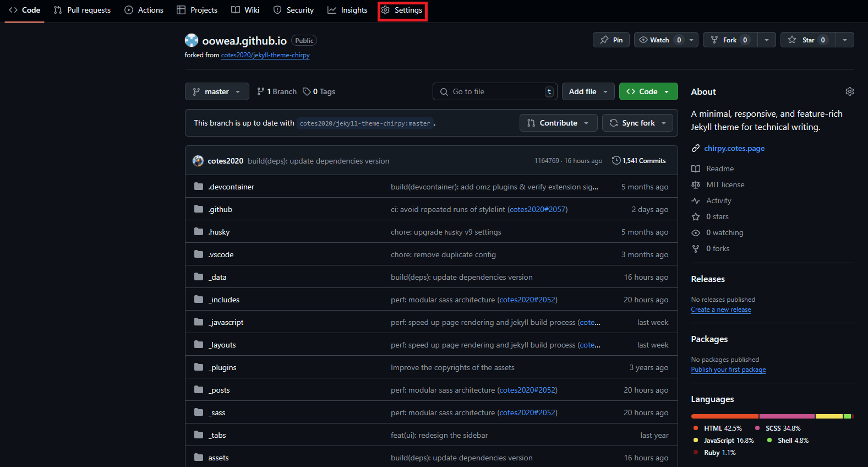Pin this repository
Screen dimensions: 868x467
coord(611,40)
